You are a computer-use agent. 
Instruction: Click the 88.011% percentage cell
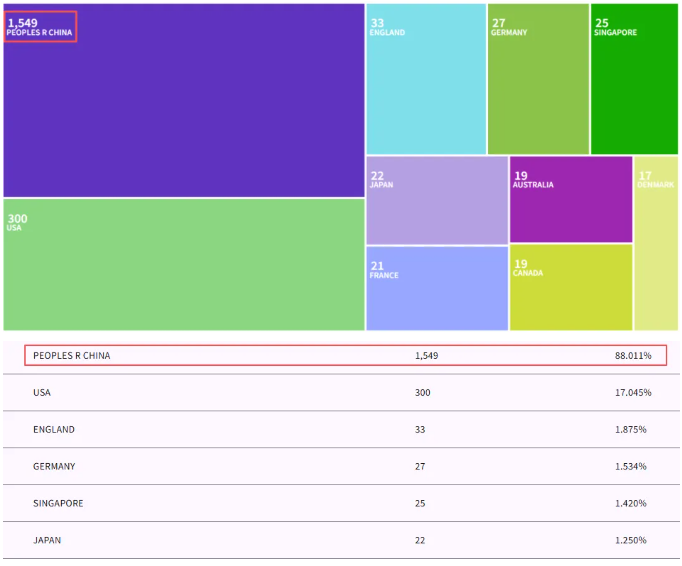(633, 356)
